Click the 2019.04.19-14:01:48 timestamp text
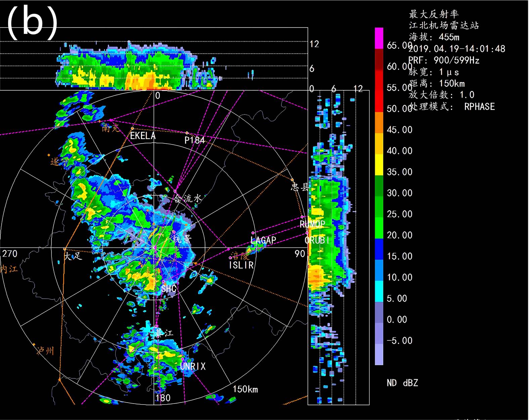529x420 pixels. pos(457,49)
